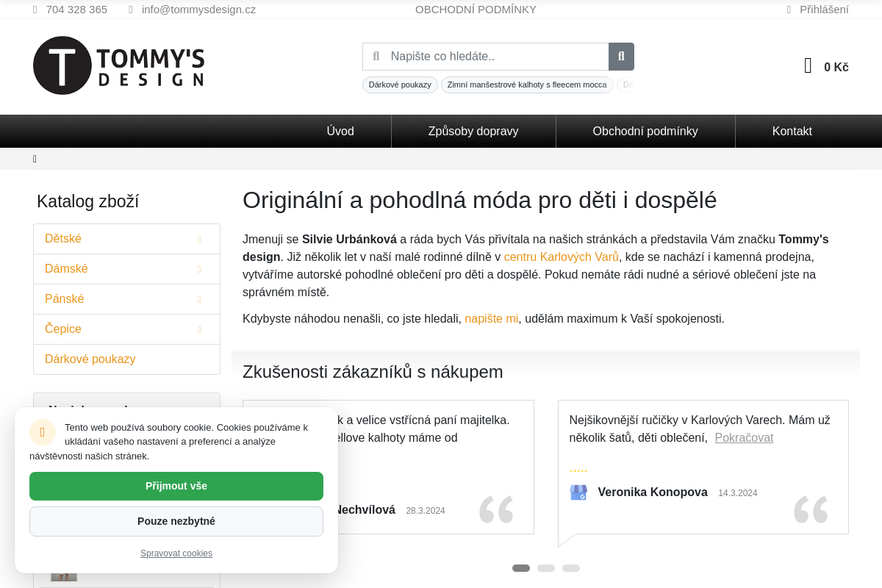
Task: Click the home icon in the breadcrumb bar
Action: pos(35,159)
